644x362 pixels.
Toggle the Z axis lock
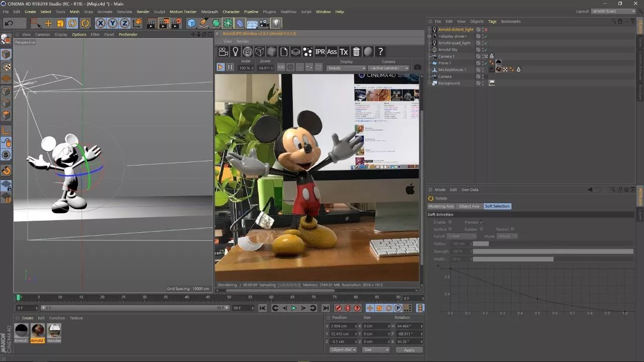(124, 23)
